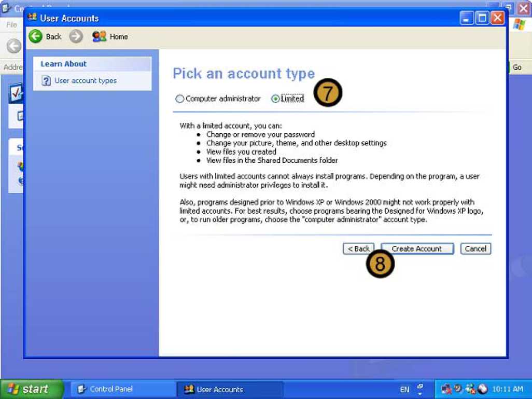Select the Computer administrator radio button
The height and width of the screenshot is (399, 532).
click(179, 99)
